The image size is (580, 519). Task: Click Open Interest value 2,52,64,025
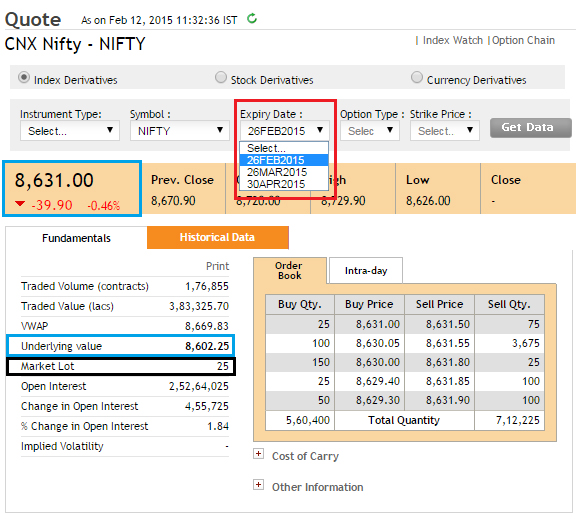point(199,386)
